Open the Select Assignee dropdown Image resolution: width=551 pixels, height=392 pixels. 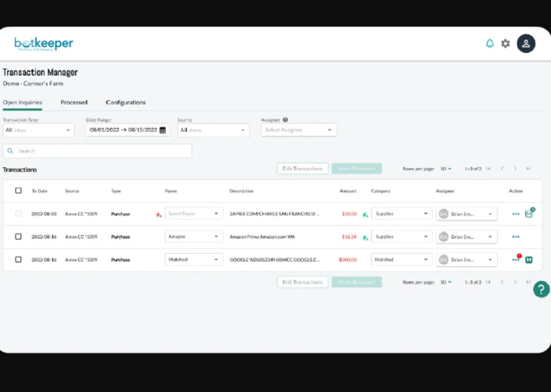pos(299,130)
